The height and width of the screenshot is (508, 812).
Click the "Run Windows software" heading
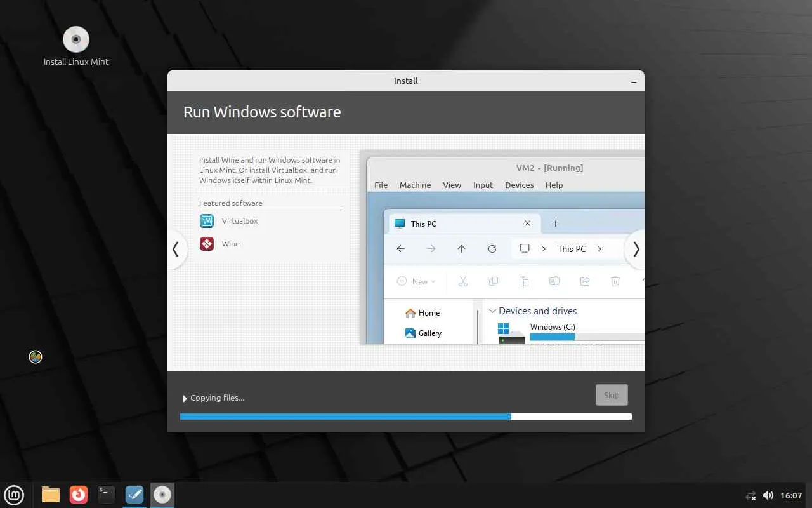(x=262, y=112)
